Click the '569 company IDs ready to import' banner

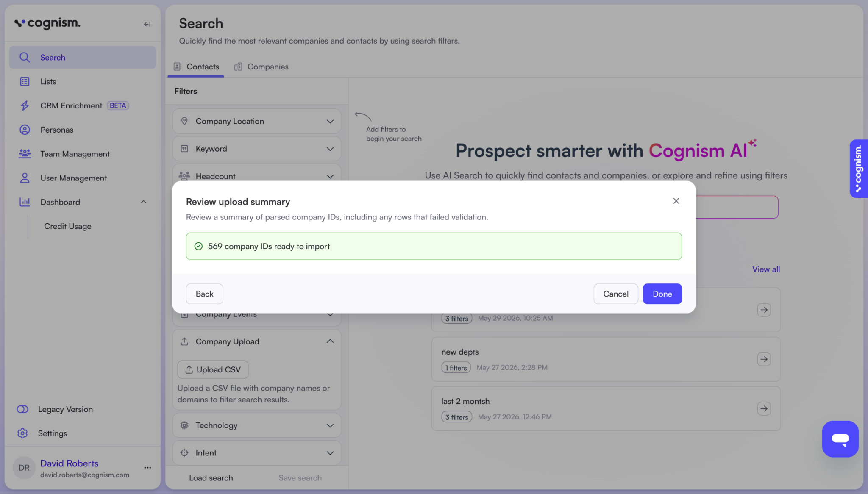click(434, 246)
